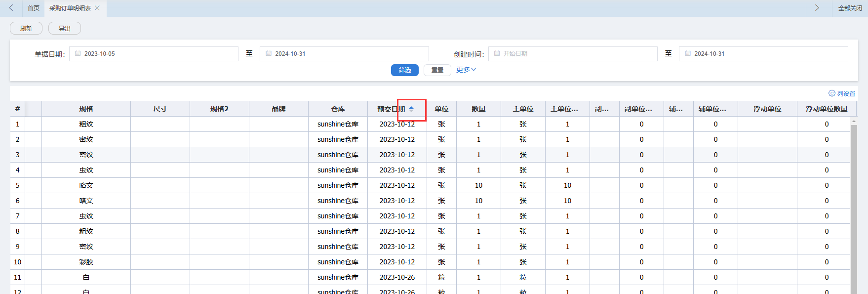Click the right tab-scroll arrow

click(817, 8)
